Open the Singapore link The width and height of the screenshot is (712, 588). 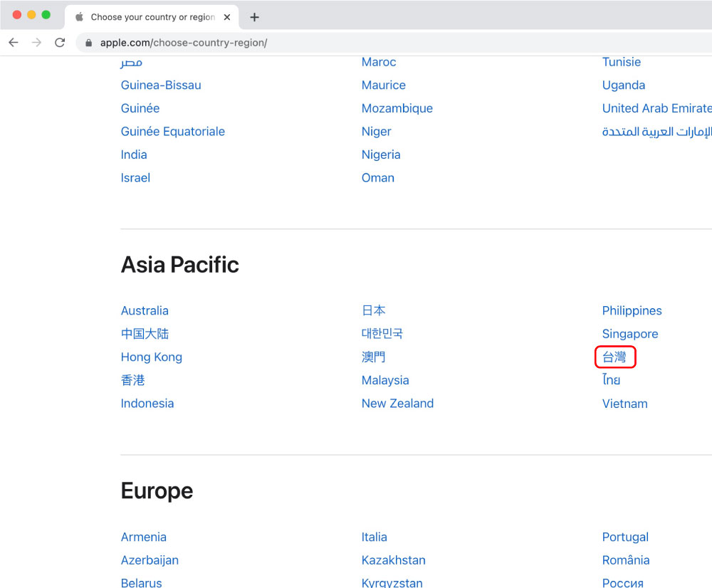630,334
